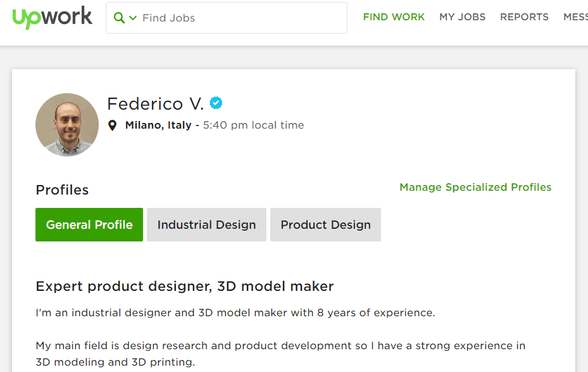Click the Federico V. name heading
Image resolution: width=588 pixels, height=372 pixels.
point(155,104)
